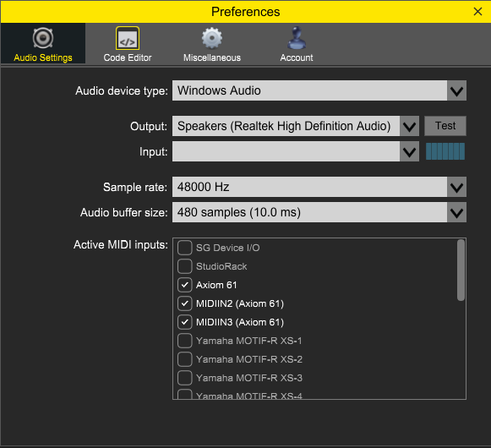Open the Sample rate dropdown arrow

click(x=456, y=187)
